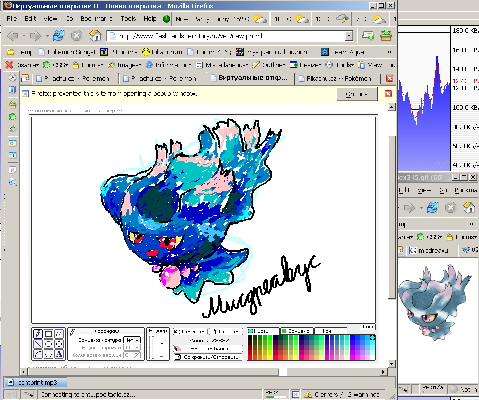
Task: Click the green download tray icon in toolbar
Action: [386, 36]
